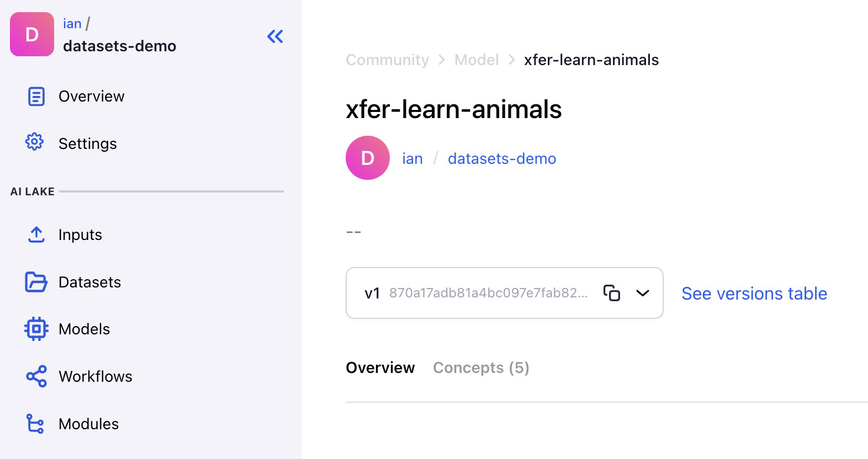Viewport: 868px width, 459px height.
Task: Copy the model version ID
Action: pyautogui.click(x=611, y=293)
